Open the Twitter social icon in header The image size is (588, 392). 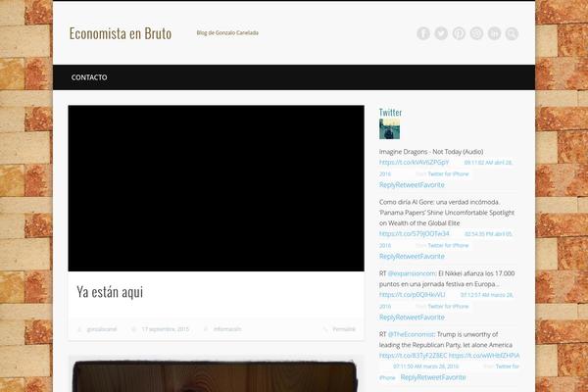pos(441,33)
